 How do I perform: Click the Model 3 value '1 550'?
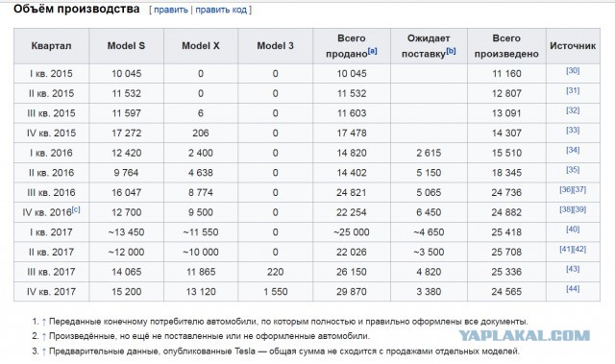tap(276, 292)
